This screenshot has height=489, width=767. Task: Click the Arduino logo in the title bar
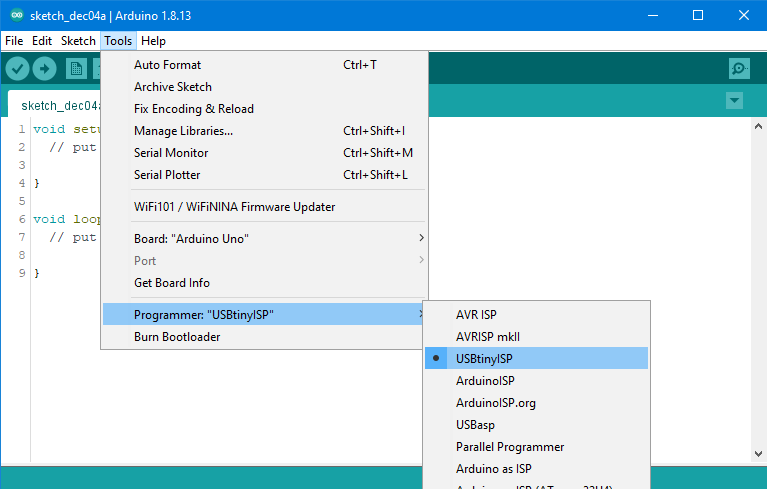pyautogui.click(x=17, y=15)
